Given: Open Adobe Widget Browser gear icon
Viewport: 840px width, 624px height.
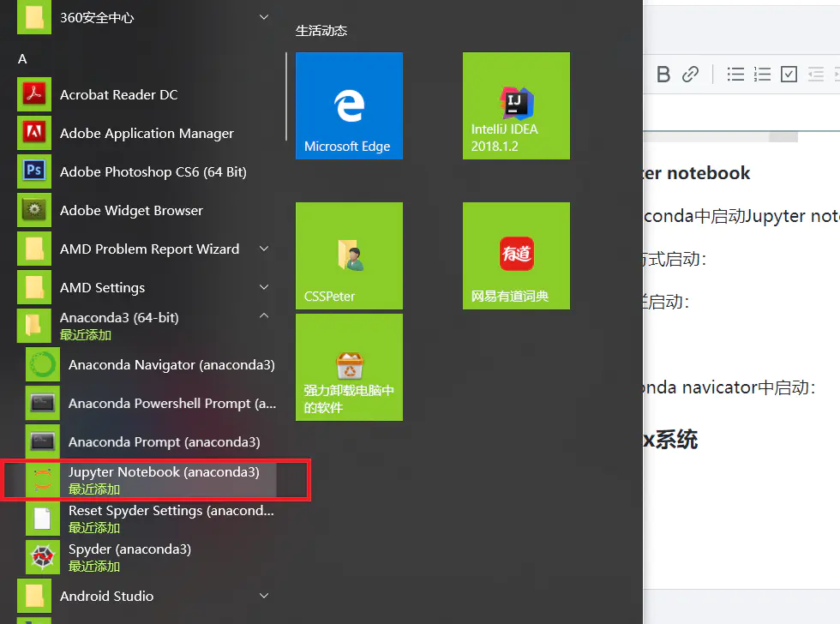Looking at the screenshot, I should pyautogui.click(x=34, y=210).
